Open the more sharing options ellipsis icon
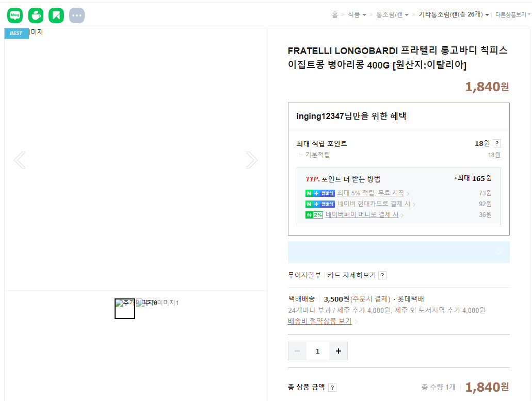This screenshot has height=401, width=532. click(x=76, y=15)
